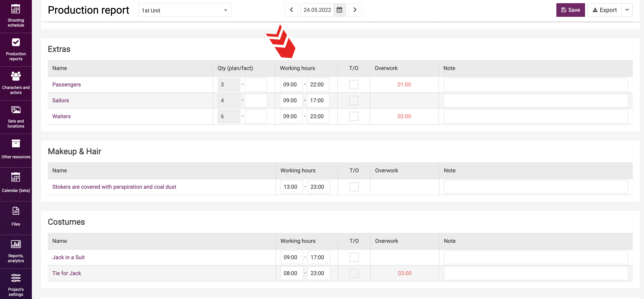
Task: Open the Shooting schedule calendar icon
Action: point(16,9)
